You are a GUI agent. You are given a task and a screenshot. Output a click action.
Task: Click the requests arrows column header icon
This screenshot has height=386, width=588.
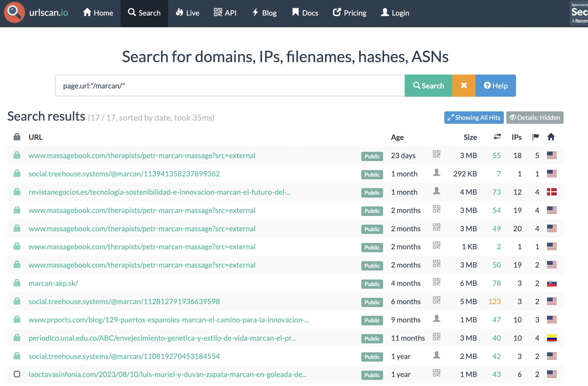[497, 137]
